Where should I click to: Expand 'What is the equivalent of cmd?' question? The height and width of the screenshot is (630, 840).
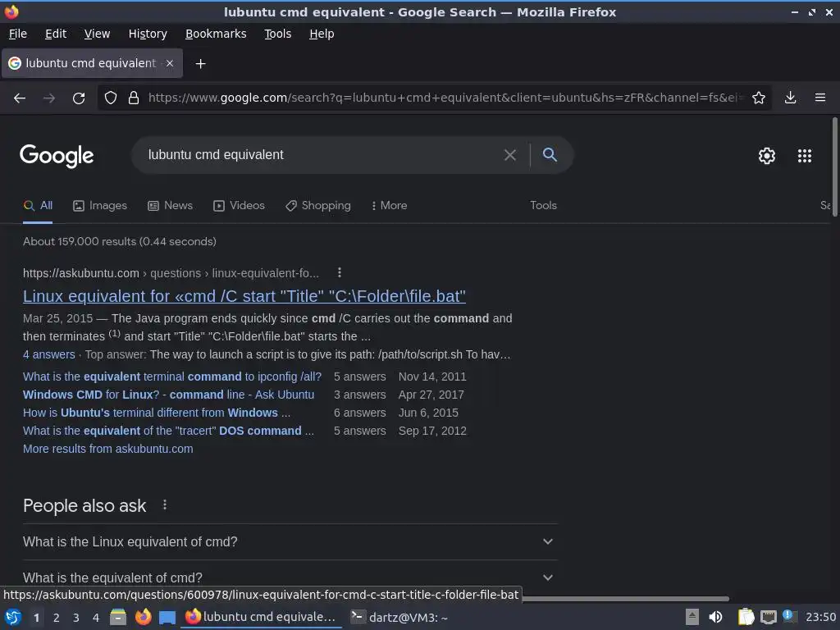[x=290, y=577]
